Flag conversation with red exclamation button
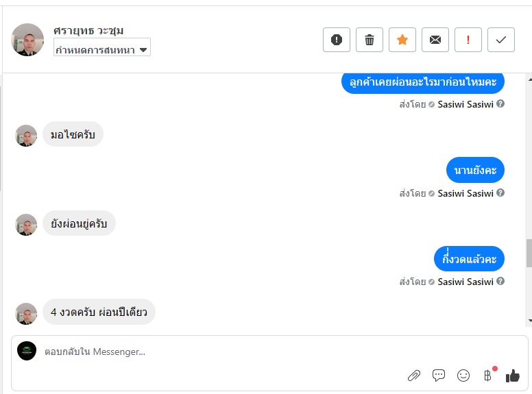 point(468,40)
